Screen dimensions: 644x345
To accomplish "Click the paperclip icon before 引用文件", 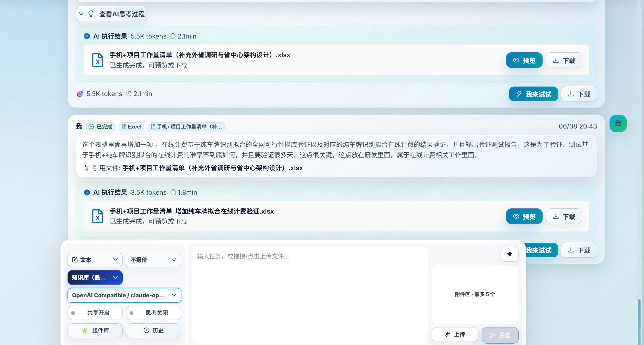I will (86, 168).
